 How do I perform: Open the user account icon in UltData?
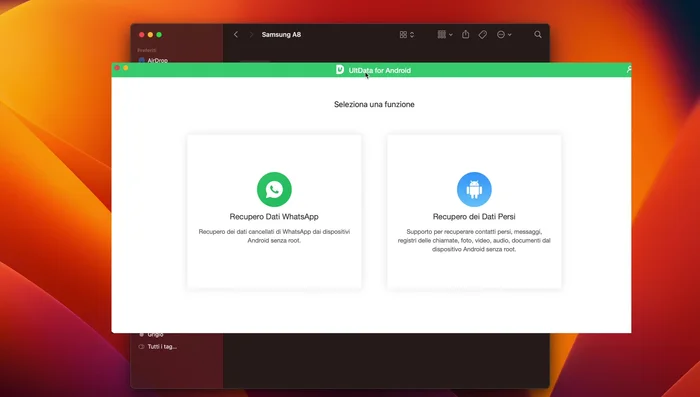tap(629, 69)
